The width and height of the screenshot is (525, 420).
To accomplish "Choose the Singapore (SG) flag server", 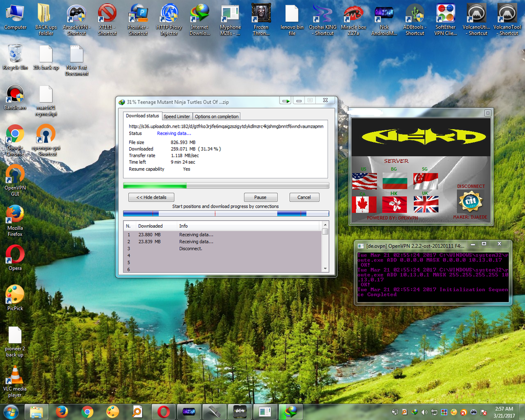I will point(426,181).
